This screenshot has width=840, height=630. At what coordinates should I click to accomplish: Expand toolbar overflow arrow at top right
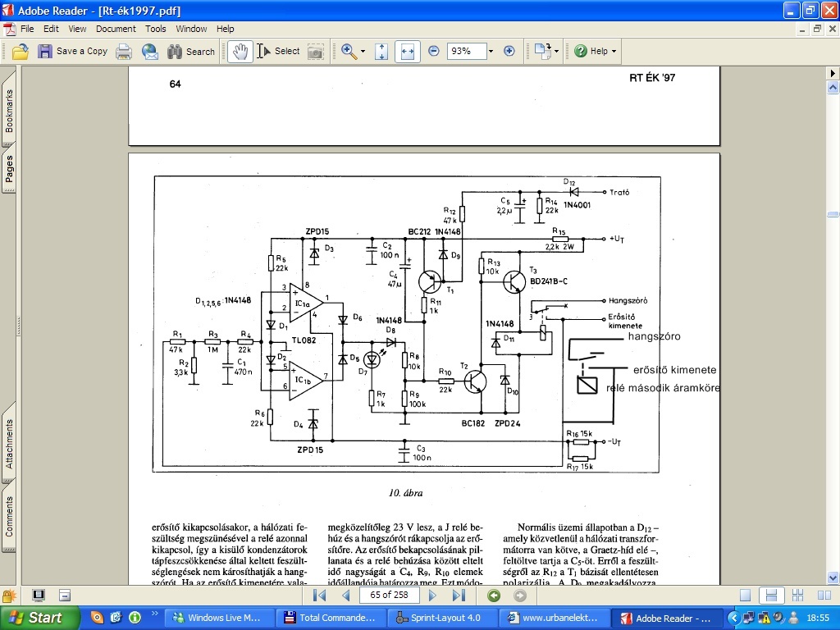tap(833, 73)
